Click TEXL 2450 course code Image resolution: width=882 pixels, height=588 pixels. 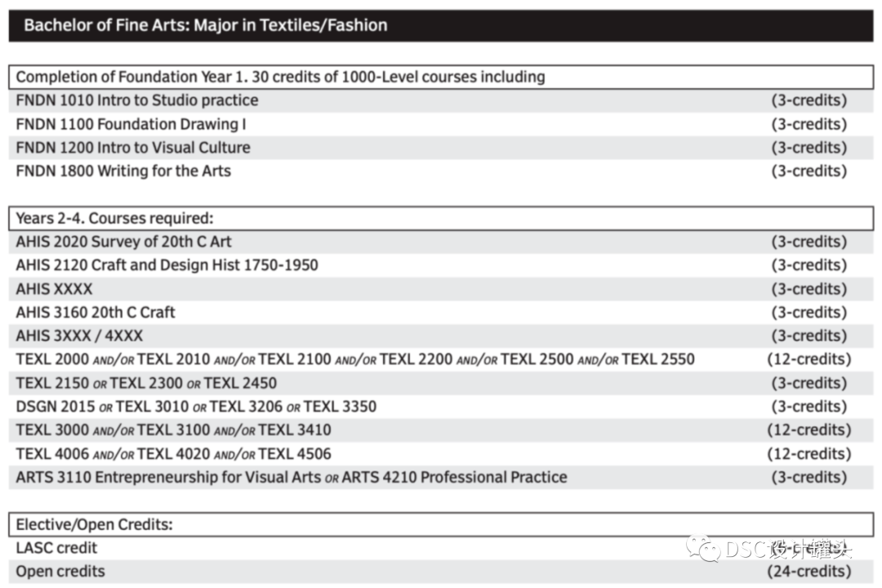tap(240, 383)
